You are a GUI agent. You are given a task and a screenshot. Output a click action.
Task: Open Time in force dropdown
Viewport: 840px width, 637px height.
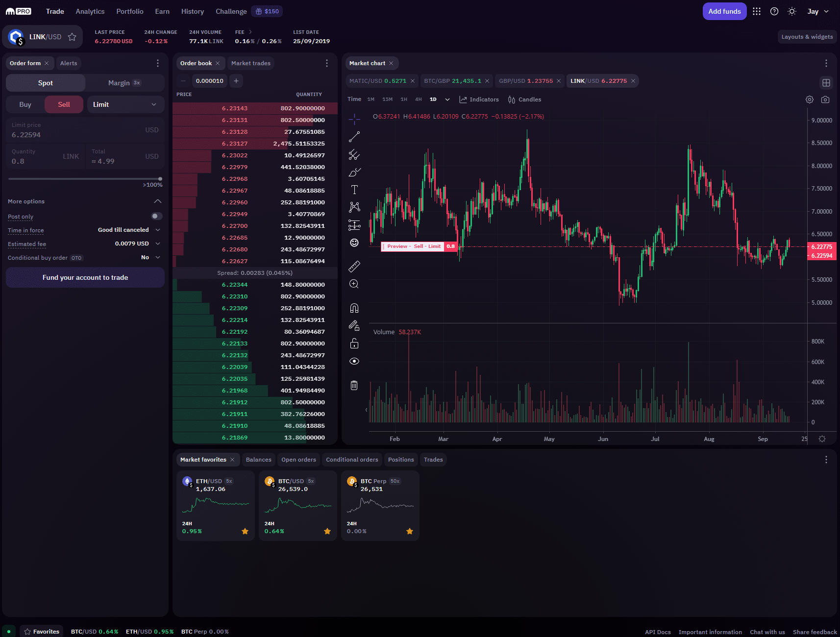tap(129, 230)
